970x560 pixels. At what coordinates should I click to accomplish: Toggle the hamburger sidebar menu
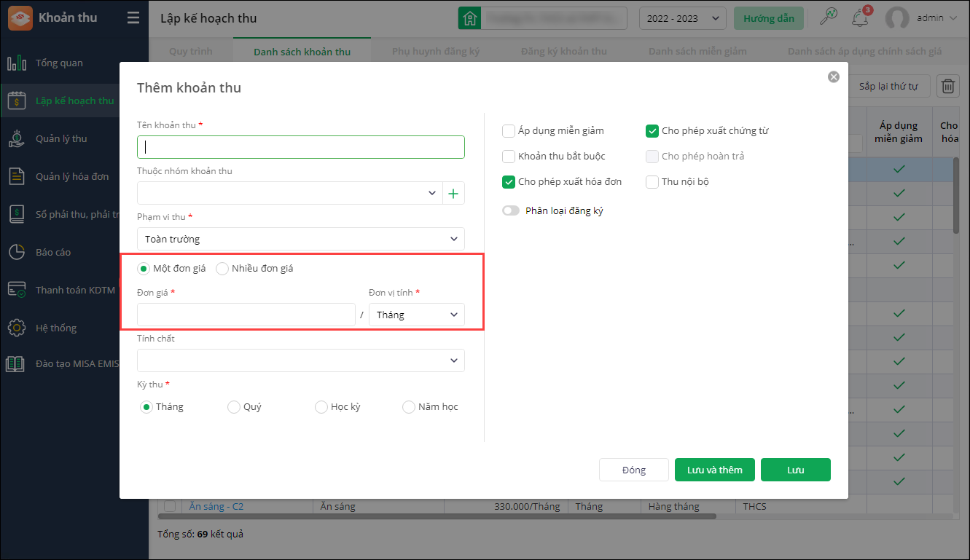pyautogui.click(x=133, y=18)
